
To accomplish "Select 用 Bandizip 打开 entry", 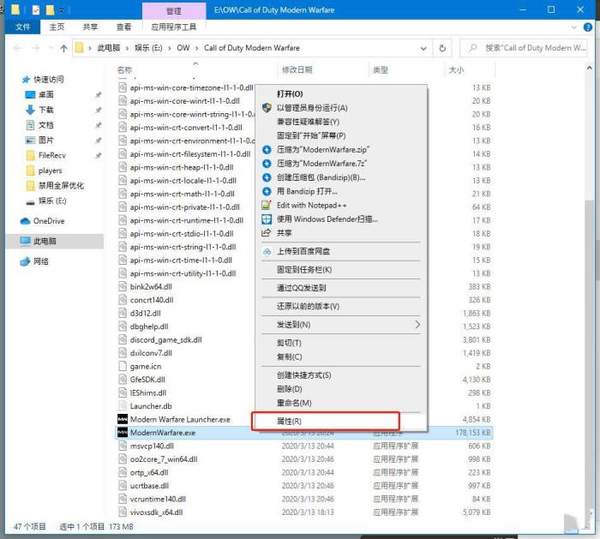I will pyautogui.click(x=307, y=191).
